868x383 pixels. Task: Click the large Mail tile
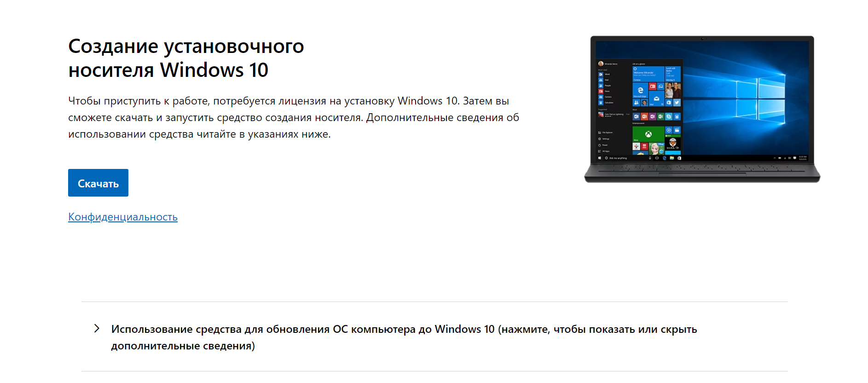[x=657, y=99]
